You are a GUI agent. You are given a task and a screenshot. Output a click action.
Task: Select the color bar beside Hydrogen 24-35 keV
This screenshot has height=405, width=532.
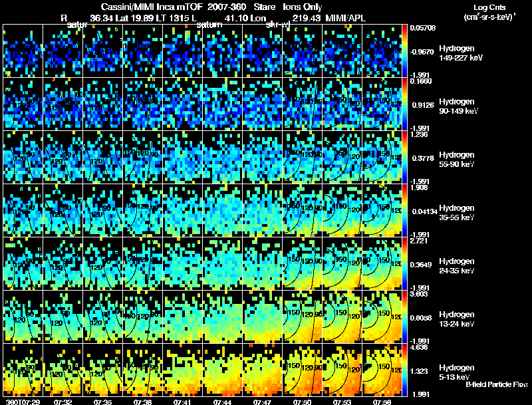click(x=404, y=263)
